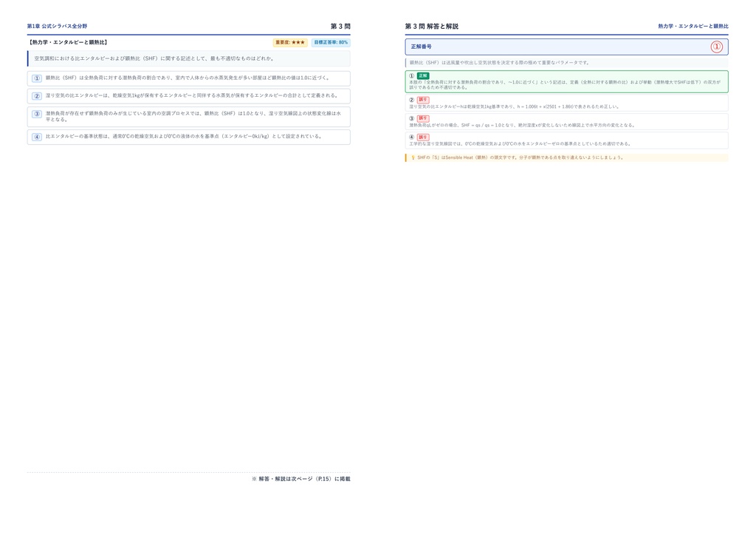
Task: Click the explanation text starting with 本肢の
Action: coord(565,85)
